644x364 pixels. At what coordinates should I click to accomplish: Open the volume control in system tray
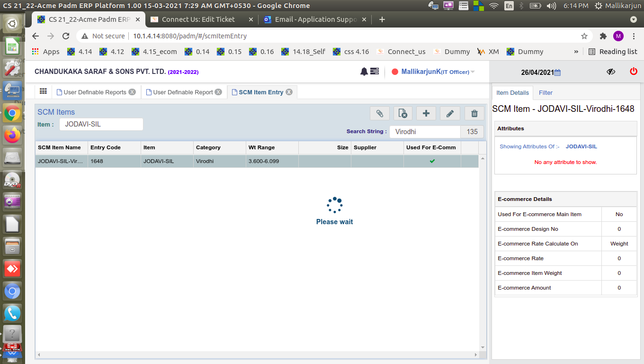pos(551,6)
